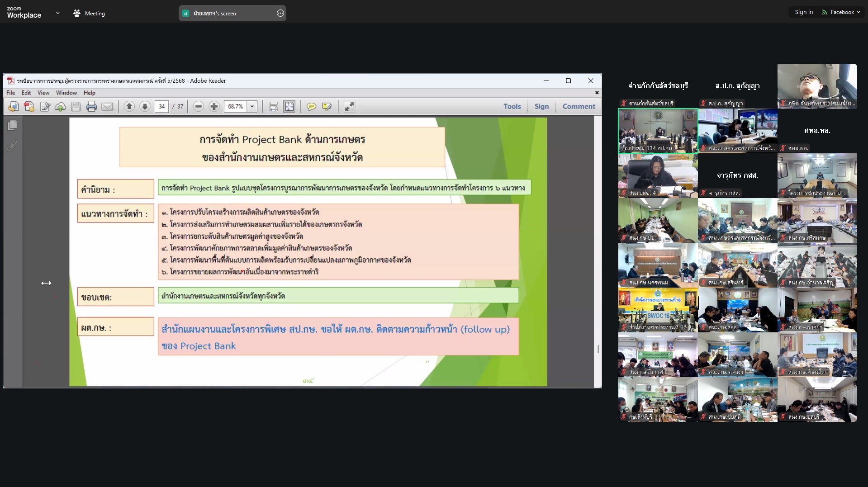
Task: Enable the highlight text tool
Action: click(327, 107)
